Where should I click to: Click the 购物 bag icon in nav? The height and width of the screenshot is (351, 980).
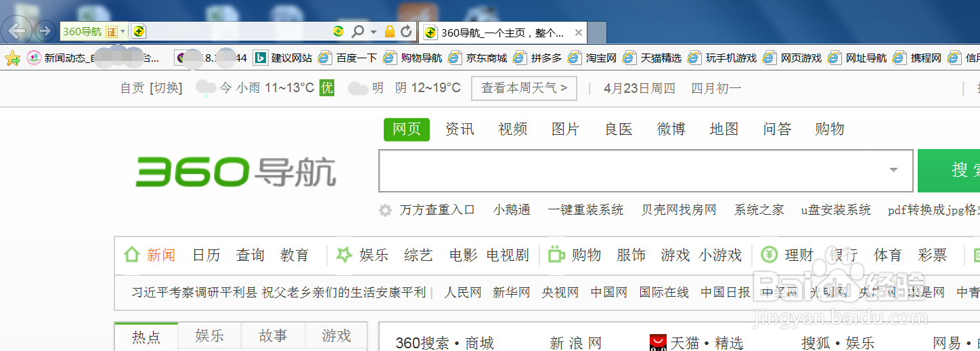click(x=556, y=255)
